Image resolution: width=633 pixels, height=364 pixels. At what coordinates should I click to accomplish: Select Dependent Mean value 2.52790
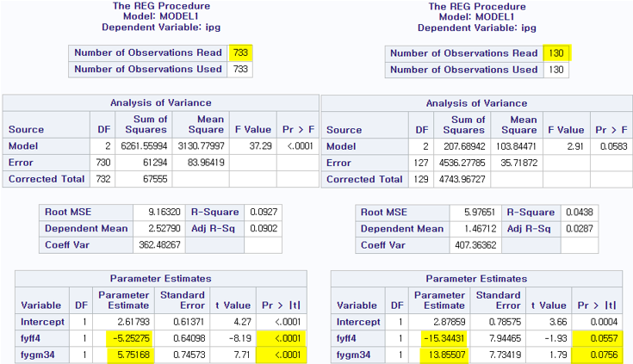pyautogui.click(x=164, y=228)
